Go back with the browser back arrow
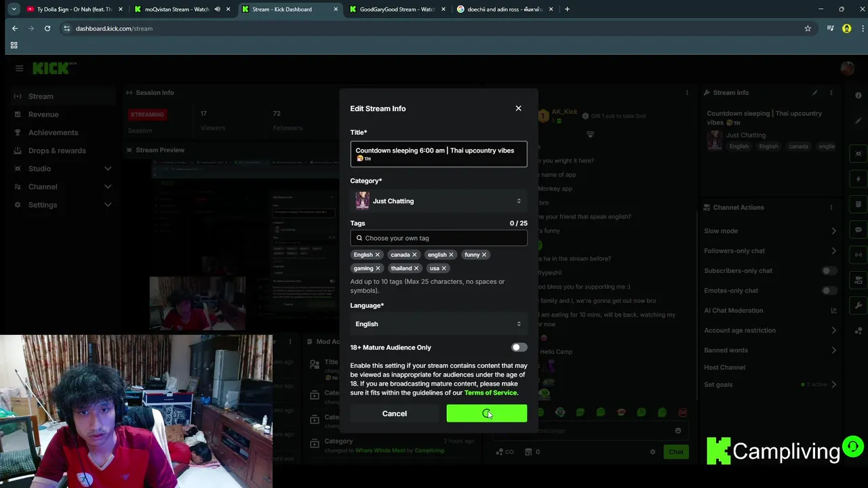Screen dimensions: 868x488 click(x=15, y=28)
